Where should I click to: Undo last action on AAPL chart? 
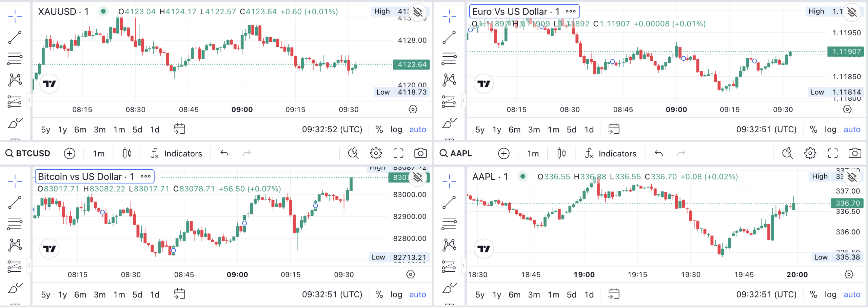click(x=658, y=153)
